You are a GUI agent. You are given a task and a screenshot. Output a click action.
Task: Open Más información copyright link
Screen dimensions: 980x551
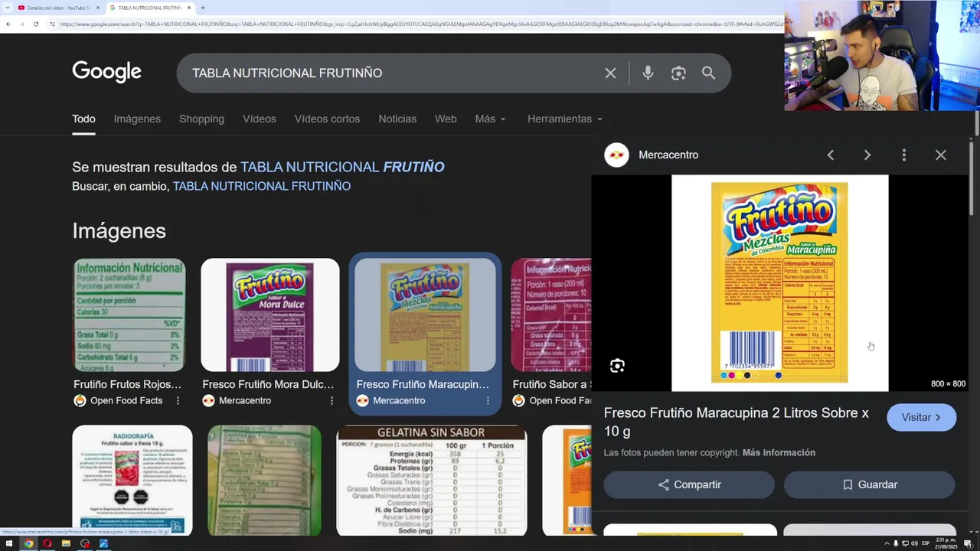pos(779,452)
